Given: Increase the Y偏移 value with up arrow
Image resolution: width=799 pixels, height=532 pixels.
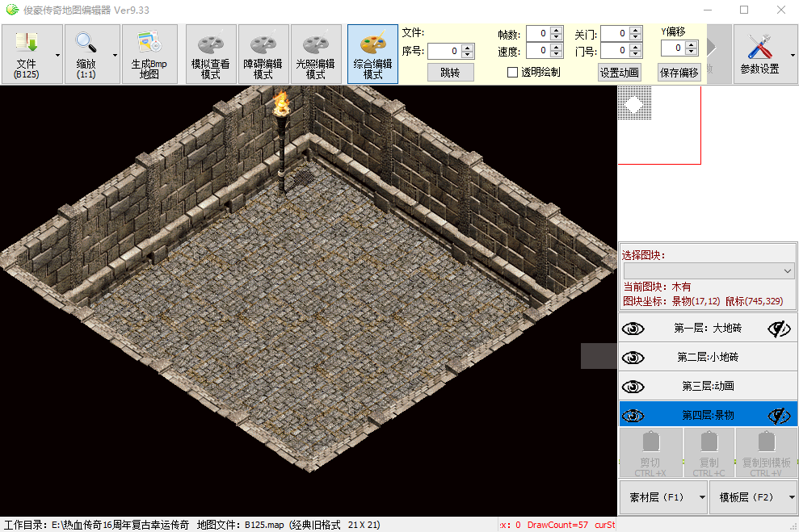Looking at the screenshot, I should pyautogui.click(x=692, y=44).
